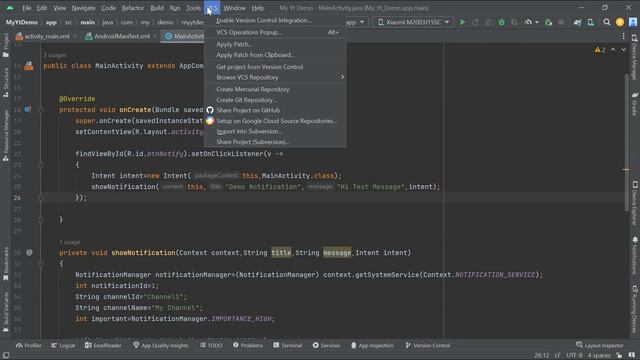Click Attach Debugger to Android Process icon
This screenshot has height=360, width=640.
[x=549, y=22]
